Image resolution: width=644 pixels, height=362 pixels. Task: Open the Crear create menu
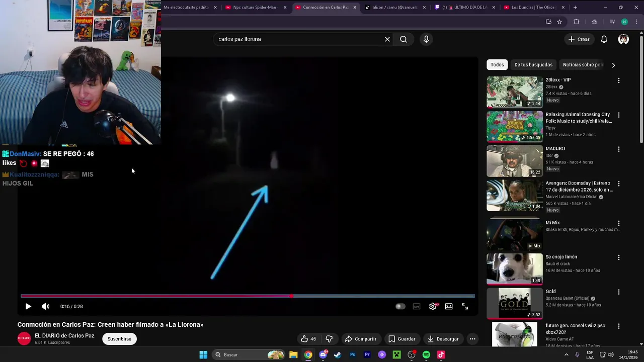(x=579, y=39)
